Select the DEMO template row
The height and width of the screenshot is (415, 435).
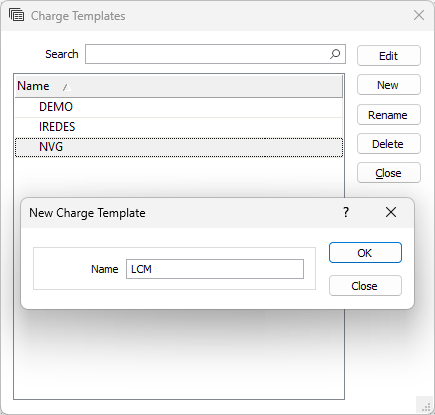click(x=179, y=107)
